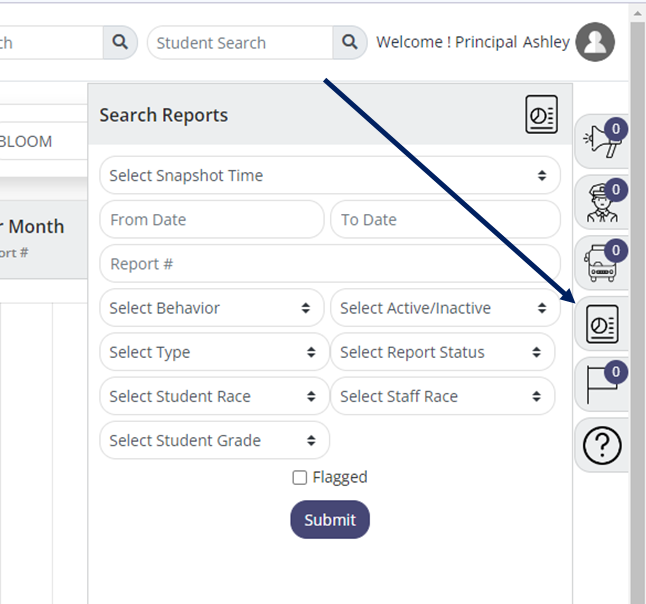Open the Select Staff Race dropdown

coord(442,396)
